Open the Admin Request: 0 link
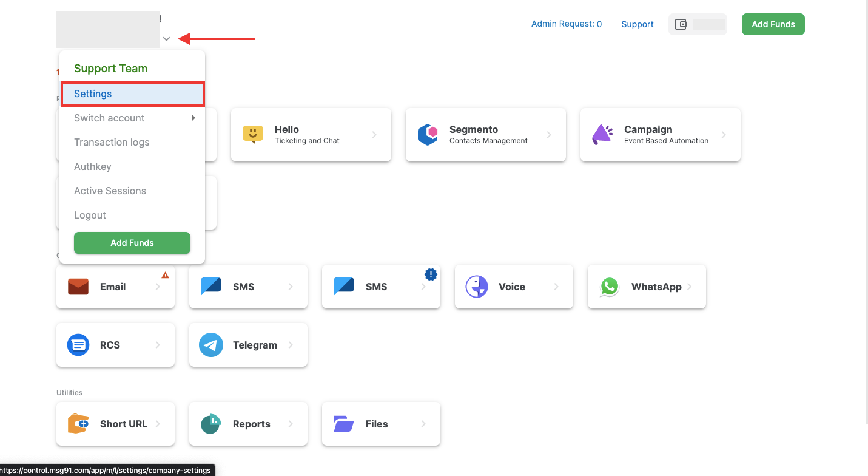The width and height of the screenshot is (868, 476). tap(567, 24)
